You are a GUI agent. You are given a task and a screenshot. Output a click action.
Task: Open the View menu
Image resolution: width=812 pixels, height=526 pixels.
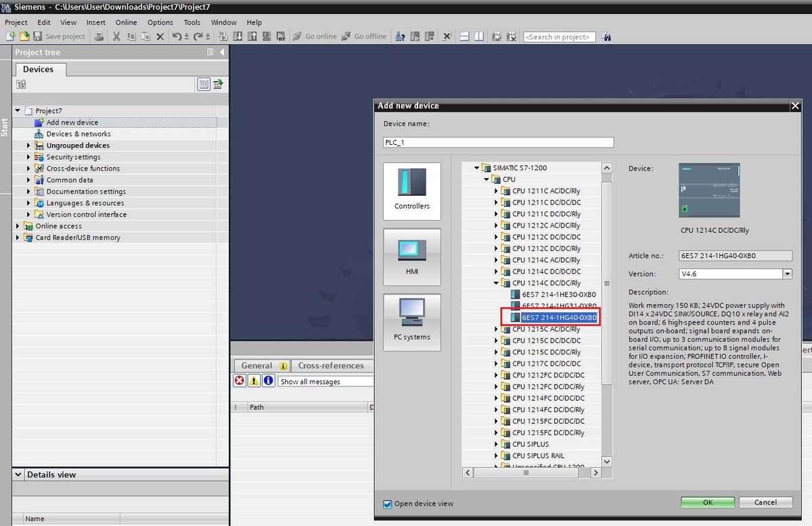(68, 22)
